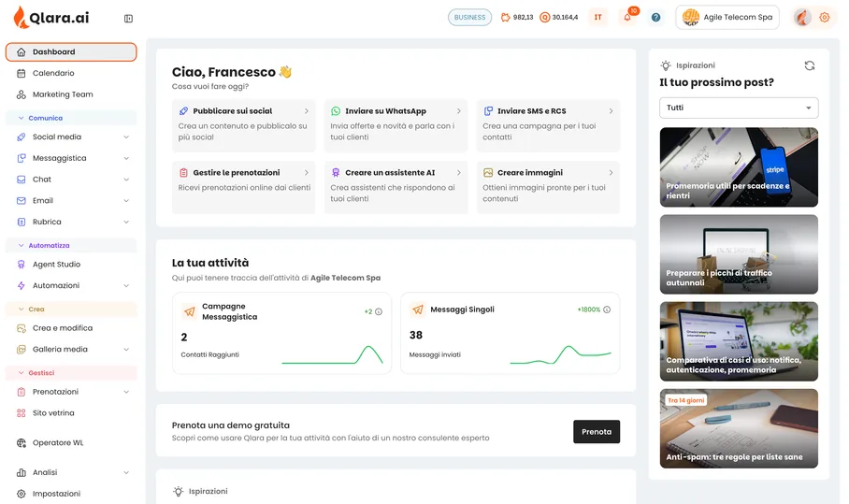Screen dimensions: 849x504
Task: Open Impostazioni in sidebar
Action: click(x=71, y=494)
